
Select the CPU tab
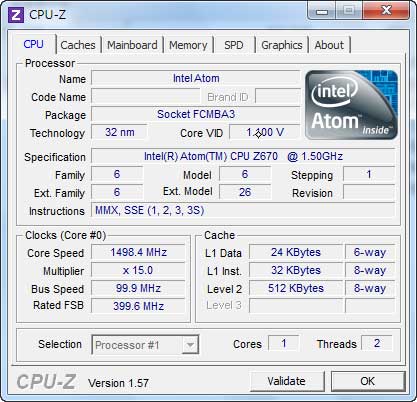[x=33, y=44]
